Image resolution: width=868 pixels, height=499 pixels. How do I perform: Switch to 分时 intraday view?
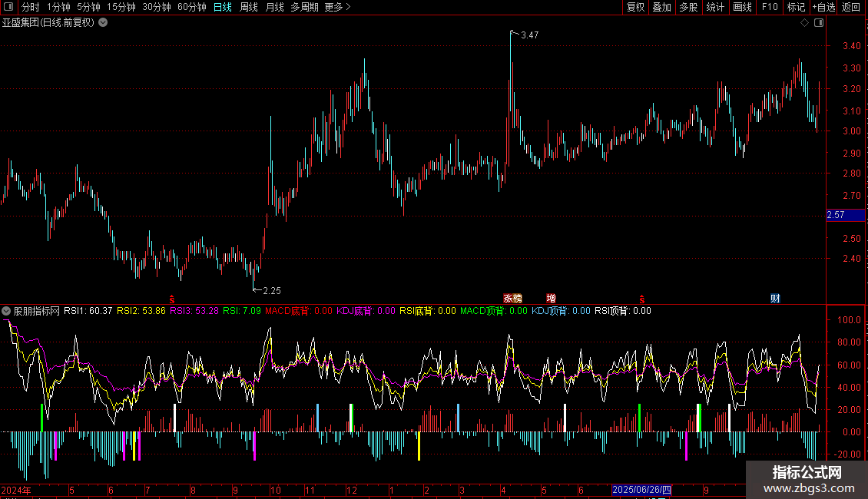click(31, 7)
